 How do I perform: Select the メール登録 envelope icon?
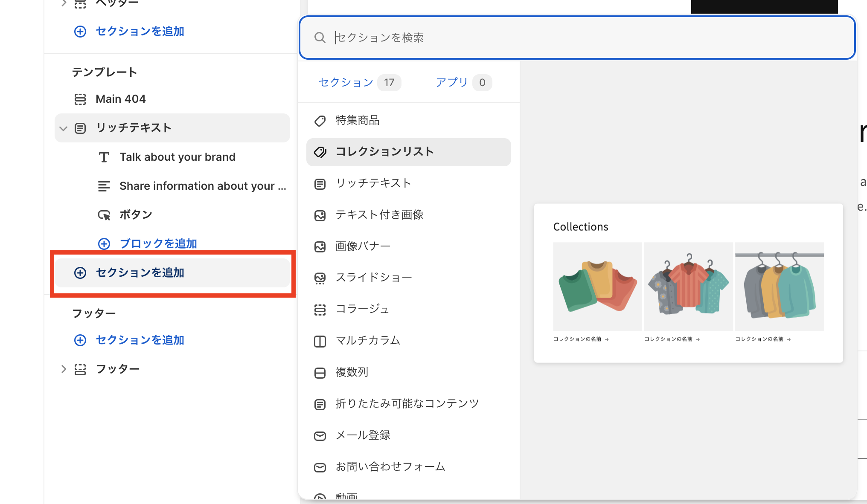coord(320,436)
